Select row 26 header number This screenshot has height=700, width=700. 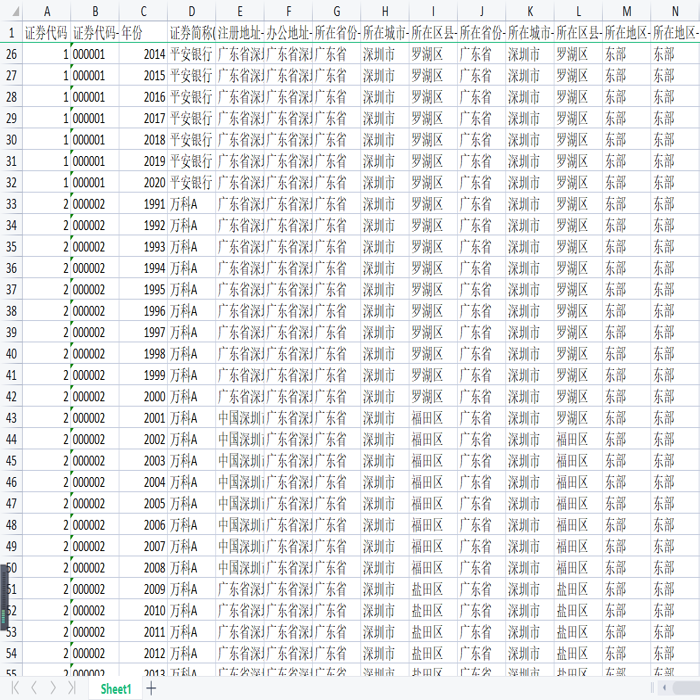coord(11,54)
